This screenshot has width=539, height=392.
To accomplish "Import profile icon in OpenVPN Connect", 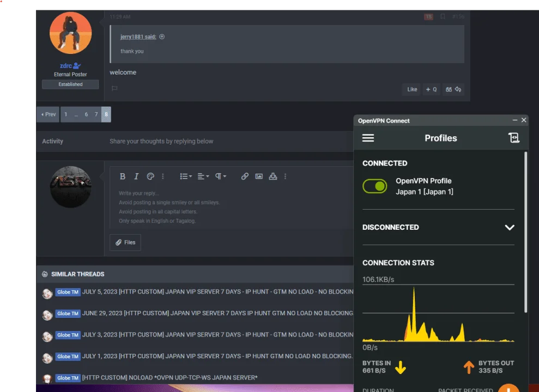I will (x=514, y=138).
